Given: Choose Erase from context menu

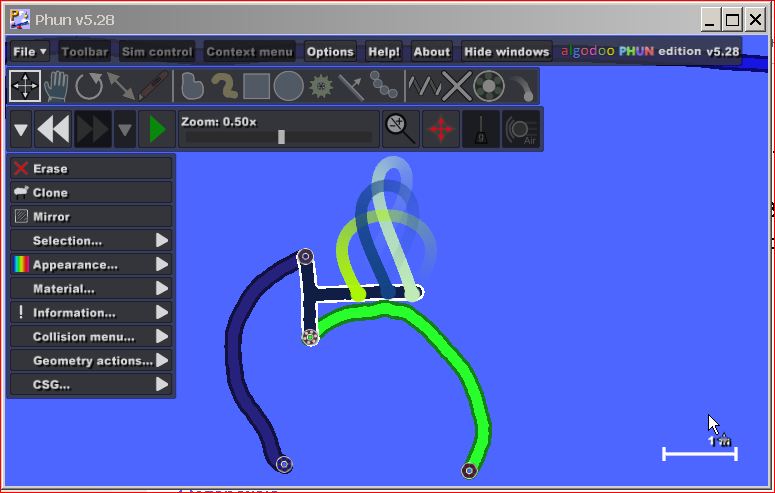Looking at the screenshot, I should [90, 169].
